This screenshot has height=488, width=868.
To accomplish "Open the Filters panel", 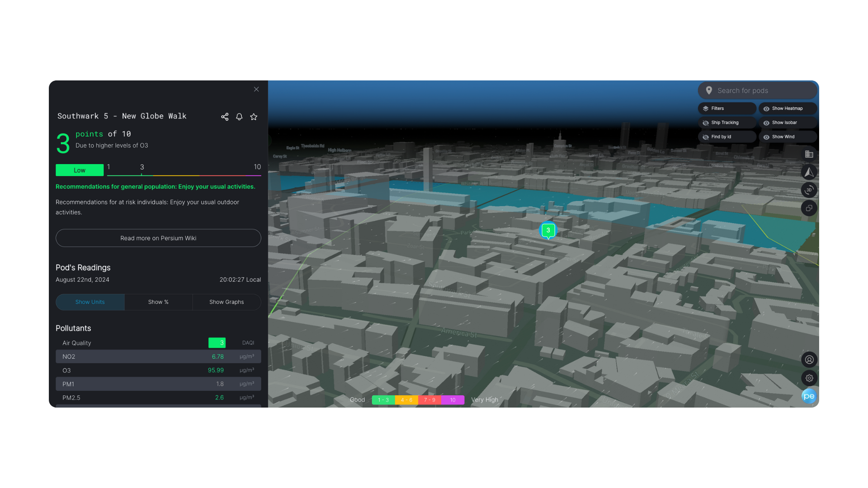I will (726, 108).
